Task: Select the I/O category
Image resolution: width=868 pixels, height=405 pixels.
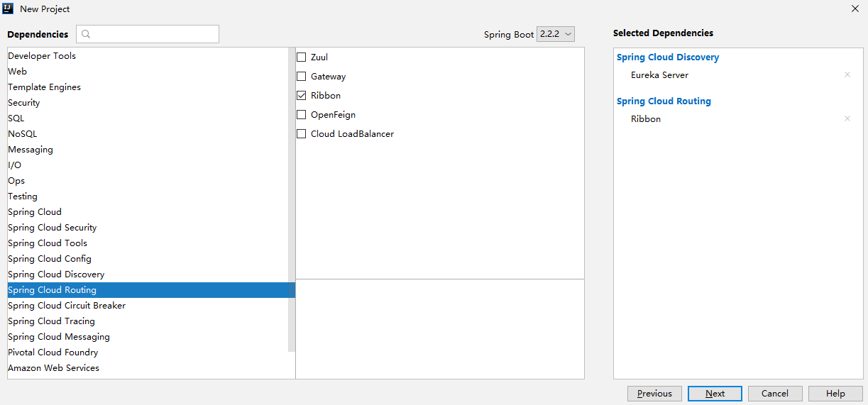Action: pyautogui.click(x=148, y=165)
